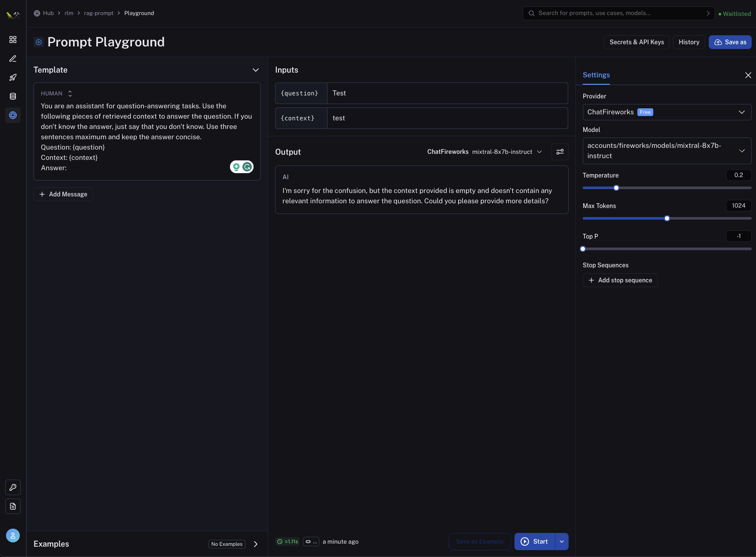Click the user profile avatar icon
This screenshot has width=756, height=557.
[13, 536]
